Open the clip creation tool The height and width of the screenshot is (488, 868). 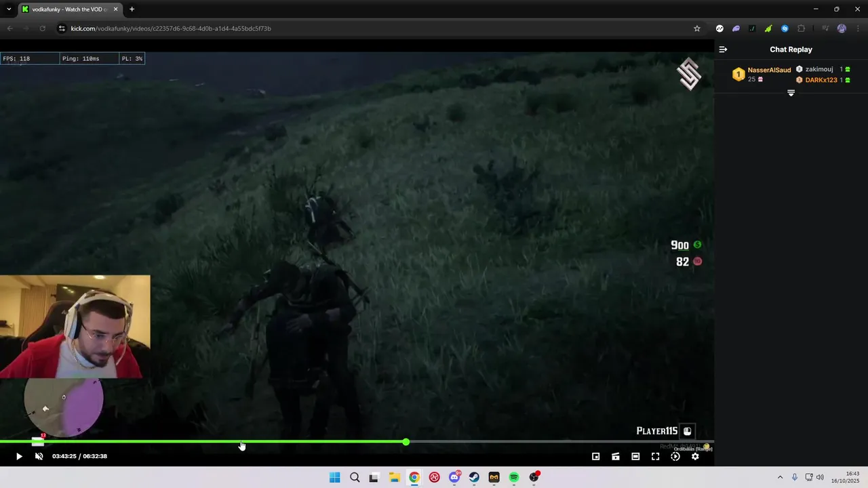coord(616,456)
